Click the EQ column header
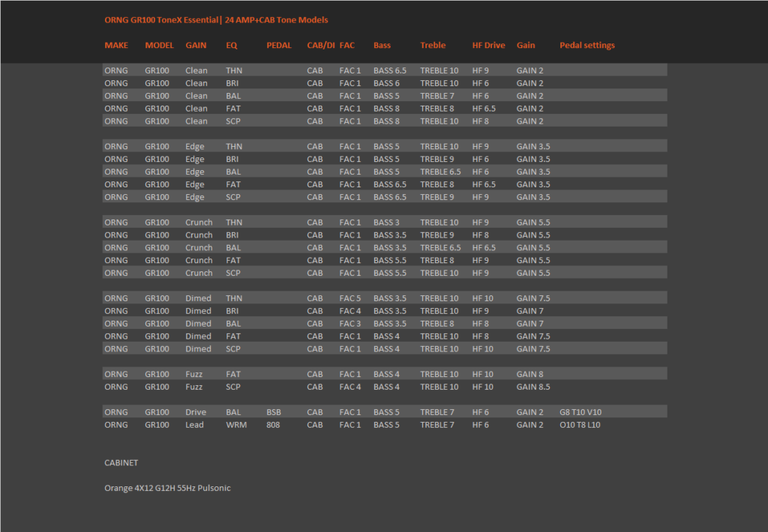Screen dimensions: 768x532 point(232,45)
